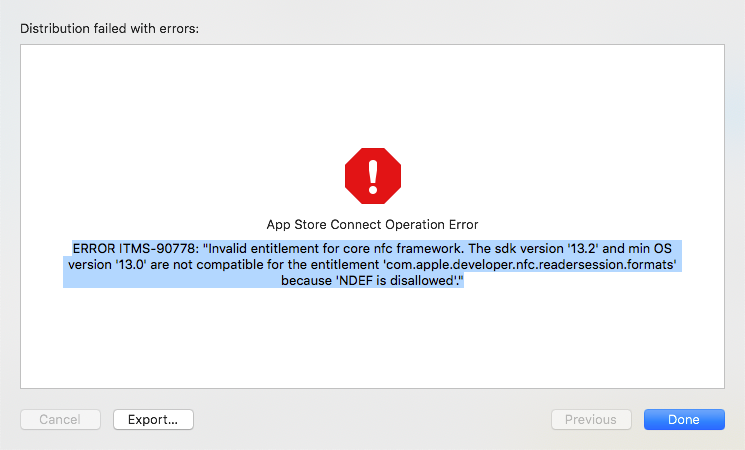Click the 'com.apple.developer.nfc.readersession.formats' entitlement identifier
The height and width of the screenshot is (450, 745).
pyautogui.click(x=531, y=264)
